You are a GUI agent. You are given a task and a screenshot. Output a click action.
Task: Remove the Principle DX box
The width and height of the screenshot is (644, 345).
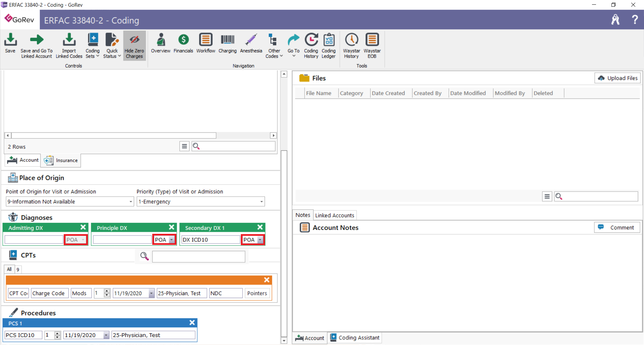[171, 227]
